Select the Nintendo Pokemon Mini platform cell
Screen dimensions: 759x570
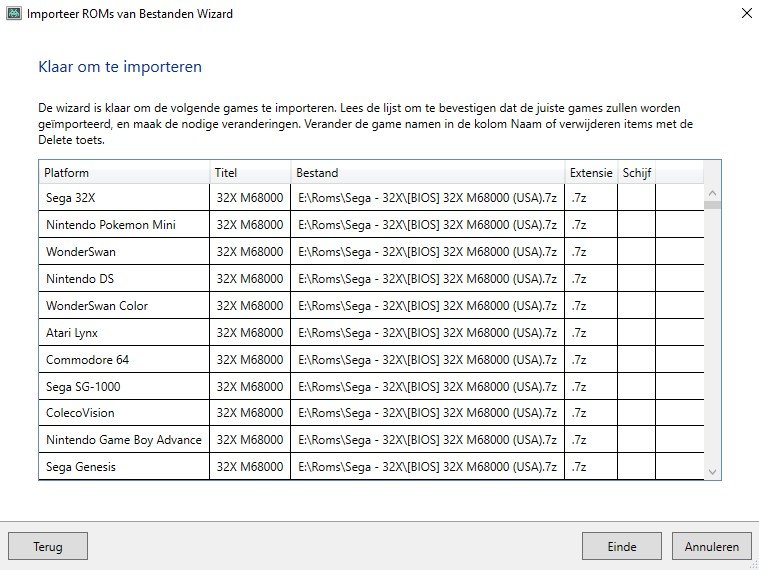tap(124, 225)
